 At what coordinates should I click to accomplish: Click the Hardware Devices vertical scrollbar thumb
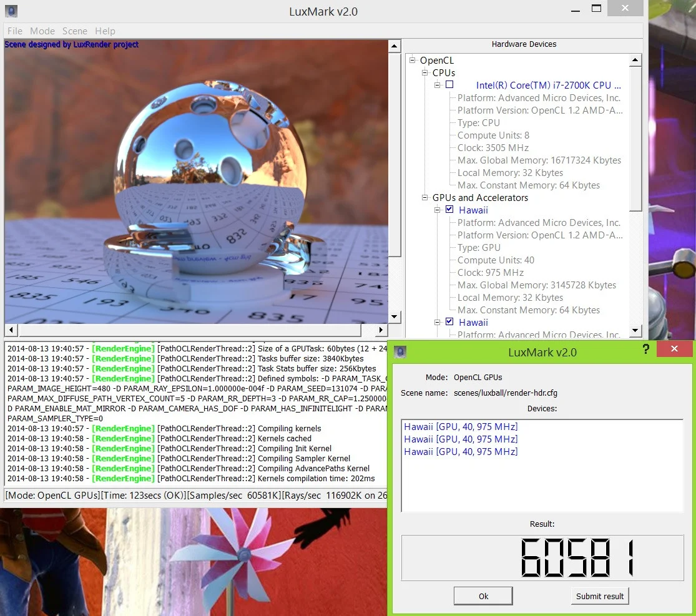tap(635, 139)
